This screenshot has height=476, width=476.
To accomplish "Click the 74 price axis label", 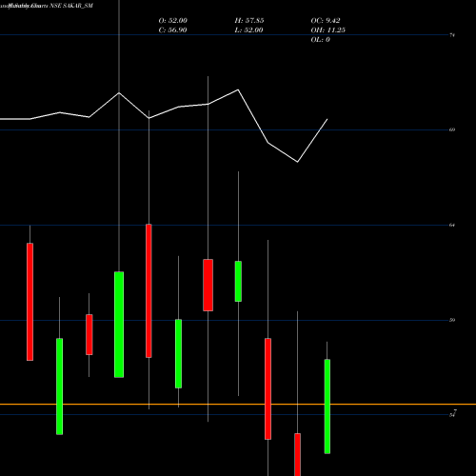I will coord(452,35).
